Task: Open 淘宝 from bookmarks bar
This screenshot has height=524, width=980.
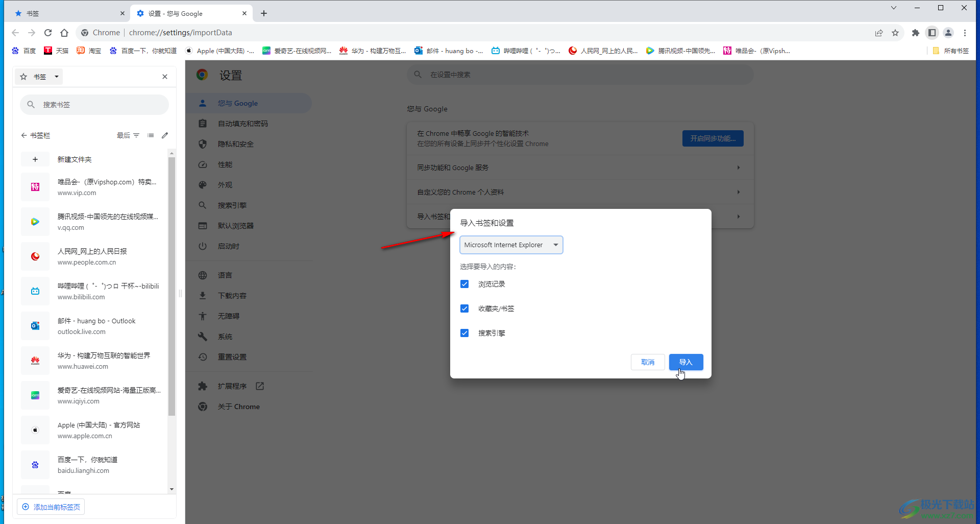Action: pos(89,51)
